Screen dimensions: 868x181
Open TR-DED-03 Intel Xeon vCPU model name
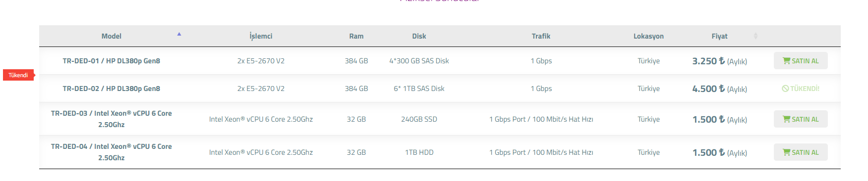(x=112, y=119)
